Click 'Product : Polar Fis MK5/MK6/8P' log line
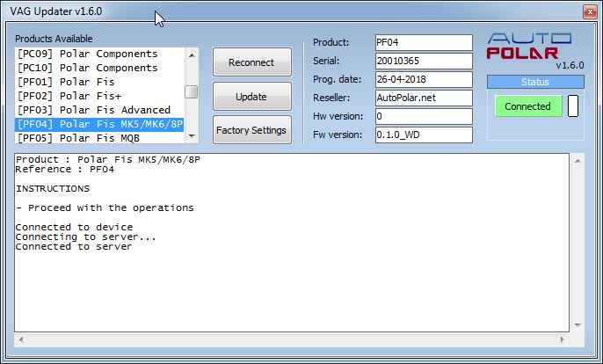603x364 pixels. [x=107, y=159]
